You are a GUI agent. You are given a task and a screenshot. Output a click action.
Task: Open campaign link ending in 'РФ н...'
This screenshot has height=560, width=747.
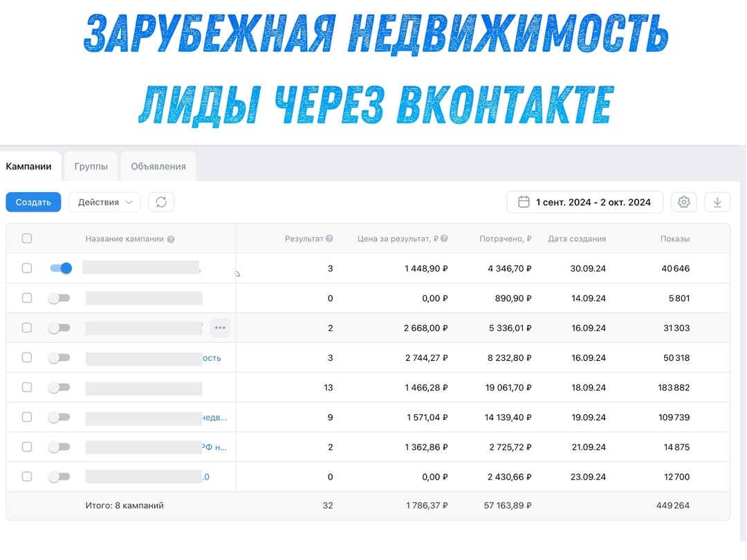click(214, 447)
